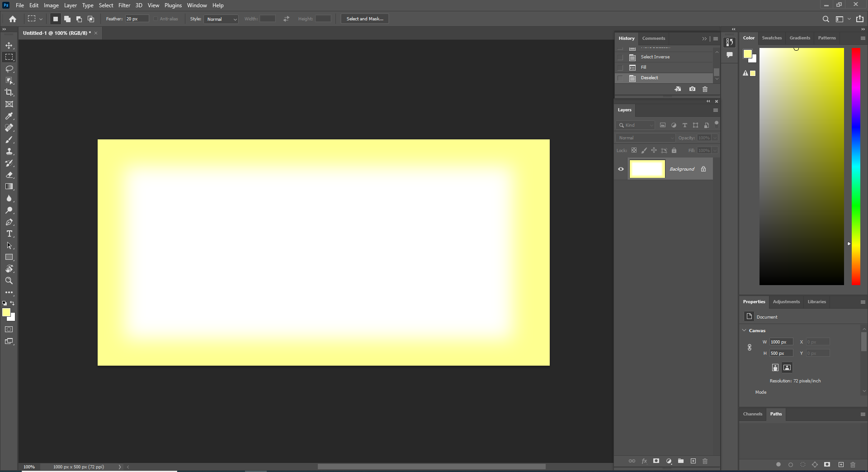
Task: Create new layer in Layers panel
Action: (x=693, y=461)
